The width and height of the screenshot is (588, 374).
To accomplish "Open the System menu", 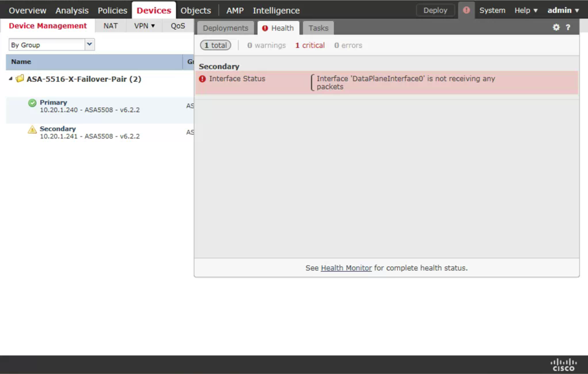I will (492, 10).
